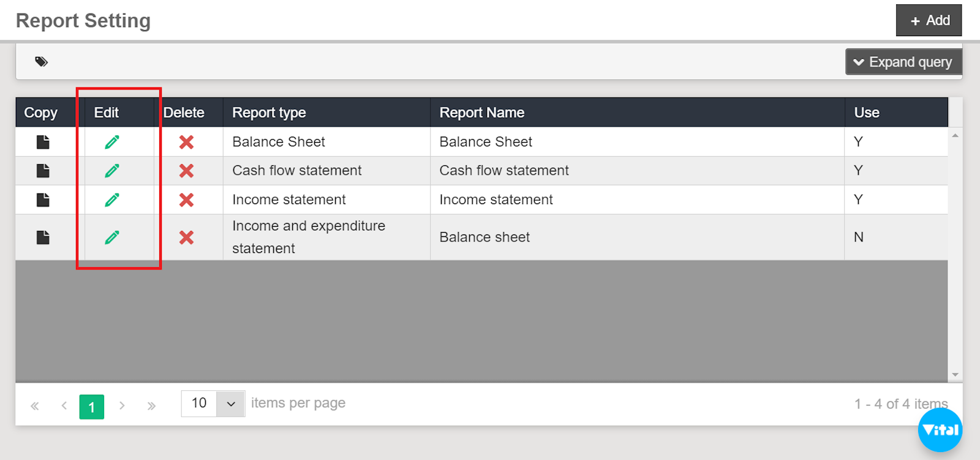Sort by Report type column header

coord(269,113)
